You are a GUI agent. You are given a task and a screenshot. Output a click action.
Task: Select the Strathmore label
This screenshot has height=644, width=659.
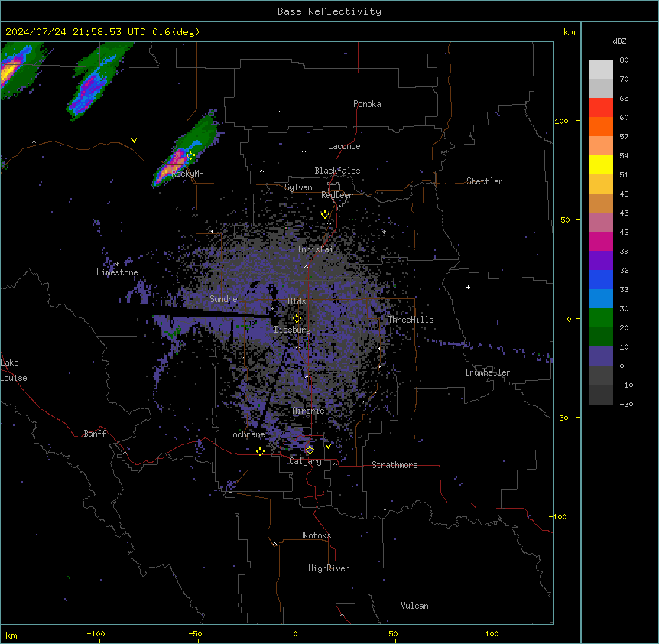coord(394,465)
